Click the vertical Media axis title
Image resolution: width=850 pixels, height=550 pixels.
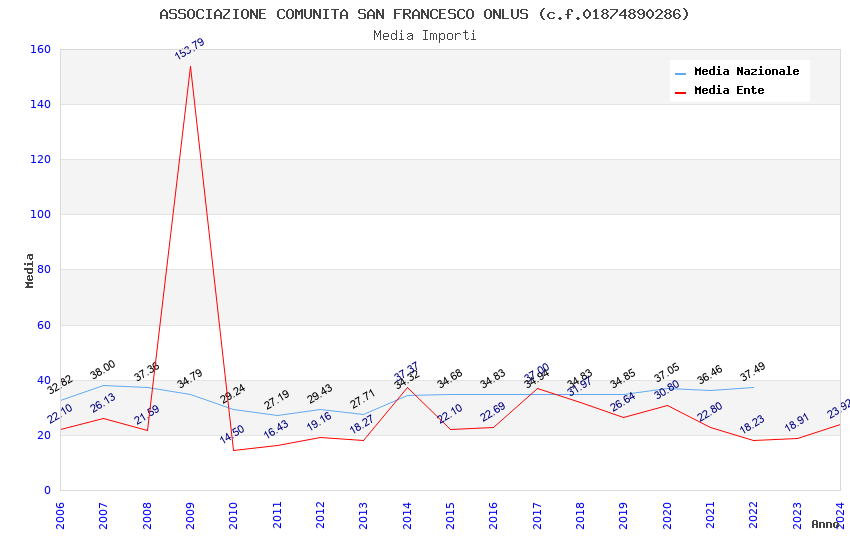tap(30, 270)
